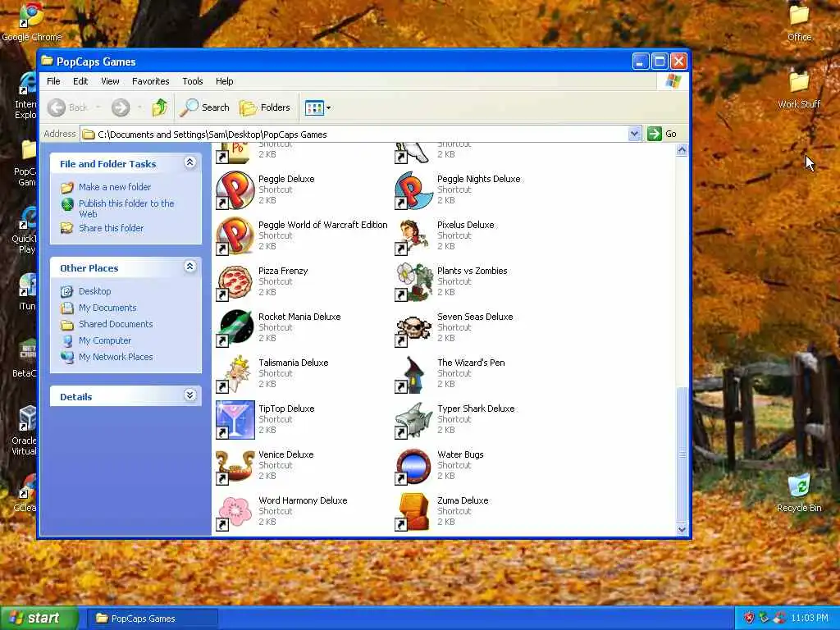
Task: Select the Office folder on desktop
Action: (799, 23)
